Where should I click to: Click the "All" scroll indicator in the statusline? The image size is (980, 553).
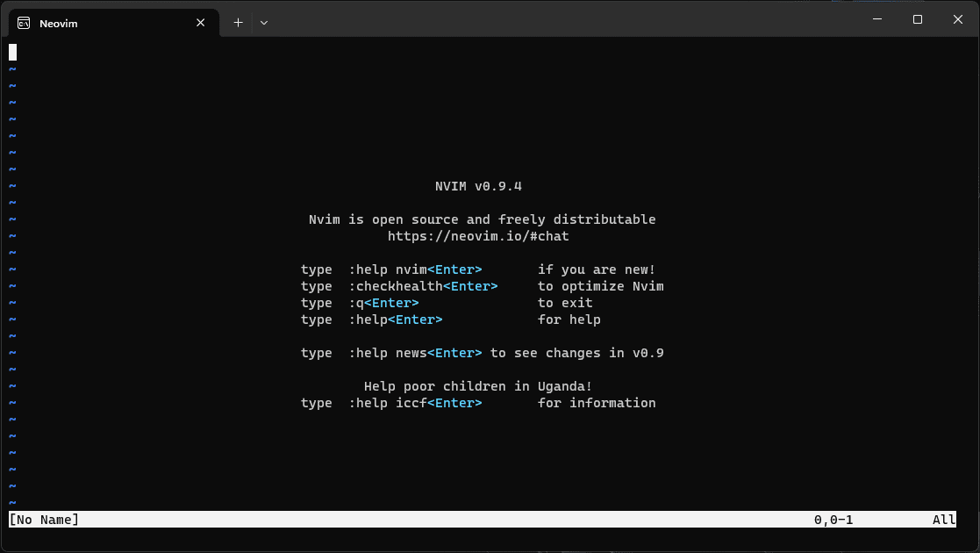click(x=944, y=520)
